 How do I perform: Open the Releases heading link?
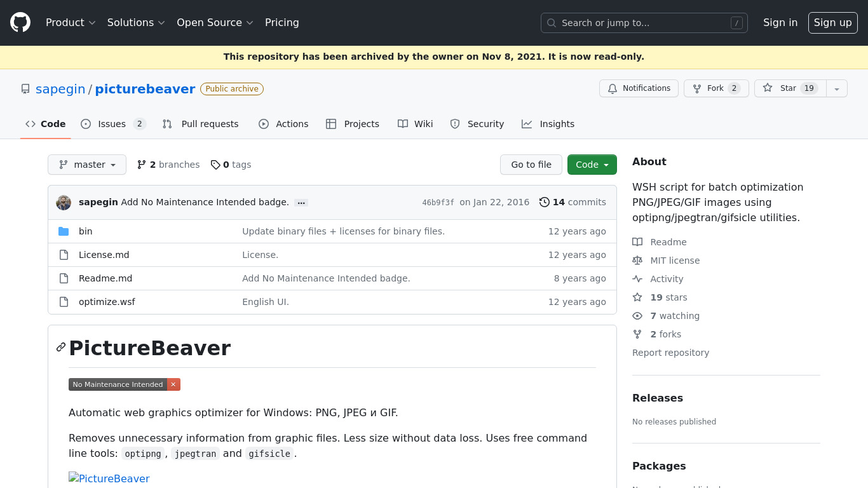(x=658, y=398)
